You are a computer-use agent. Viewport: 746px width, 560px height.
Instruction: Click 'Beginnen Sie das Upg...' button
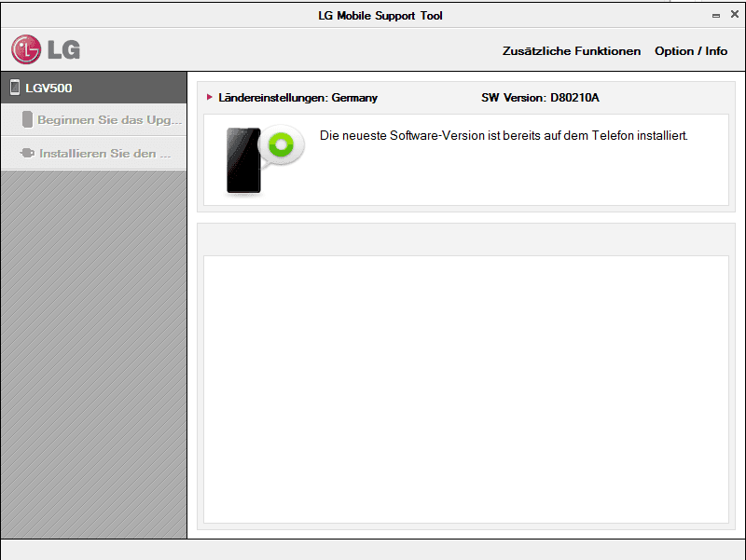[x=94, y=120]
